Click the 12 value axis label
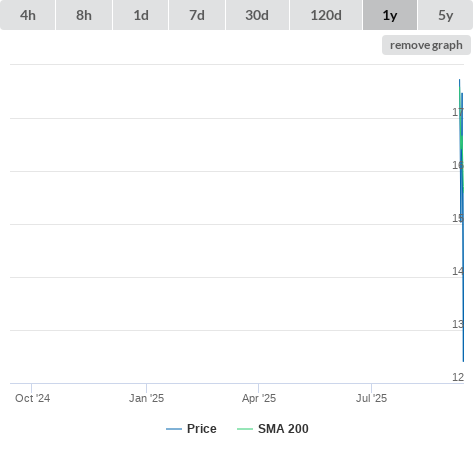Screen dimensions: 474x455 [x=458, y=377]
